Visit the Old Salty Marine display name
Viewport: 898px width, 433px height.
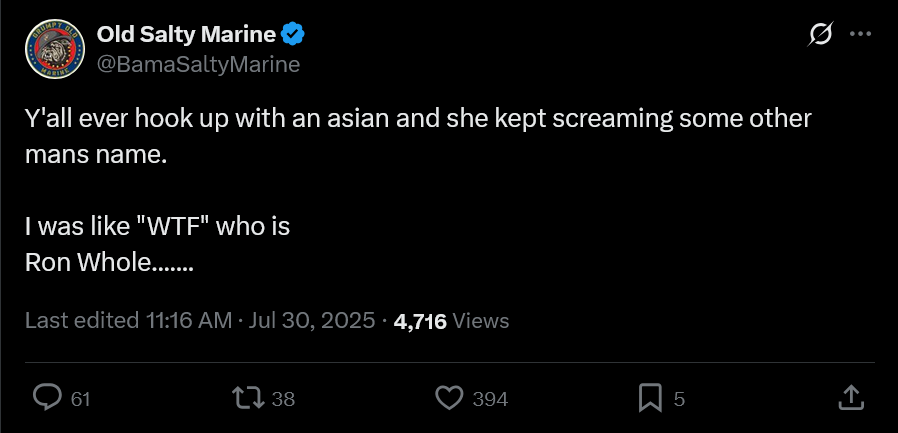click(186, 34)
